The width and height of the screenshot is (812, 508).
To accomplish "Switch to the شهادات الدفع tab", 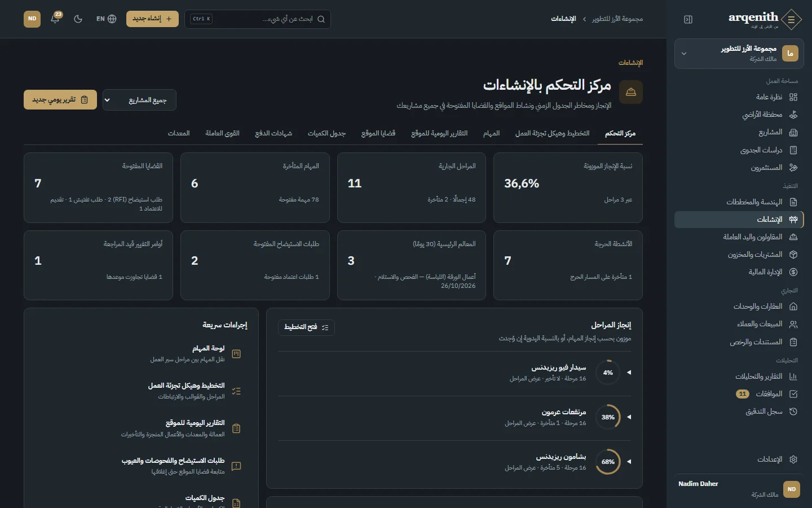I will point(273,134).
